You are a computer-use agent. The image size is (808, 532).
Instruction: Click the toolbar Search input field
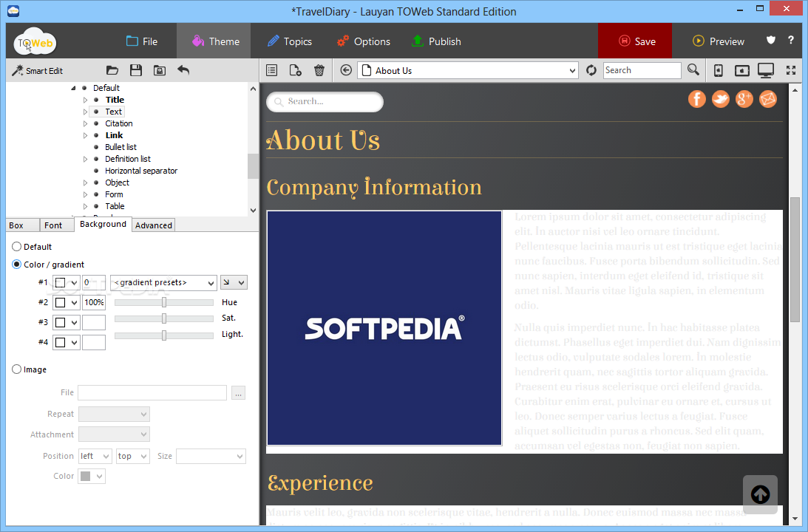coord(642,70)
